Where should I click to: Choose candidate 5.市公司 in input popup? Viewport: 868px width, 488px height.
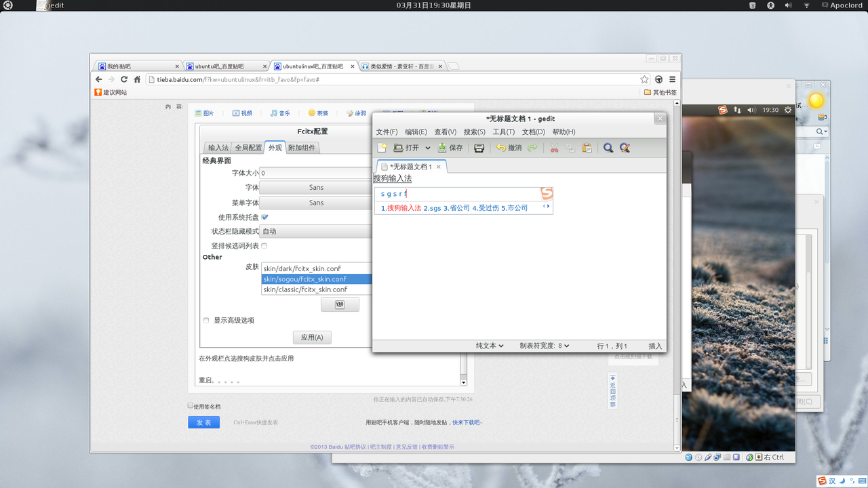coord(515,208)
